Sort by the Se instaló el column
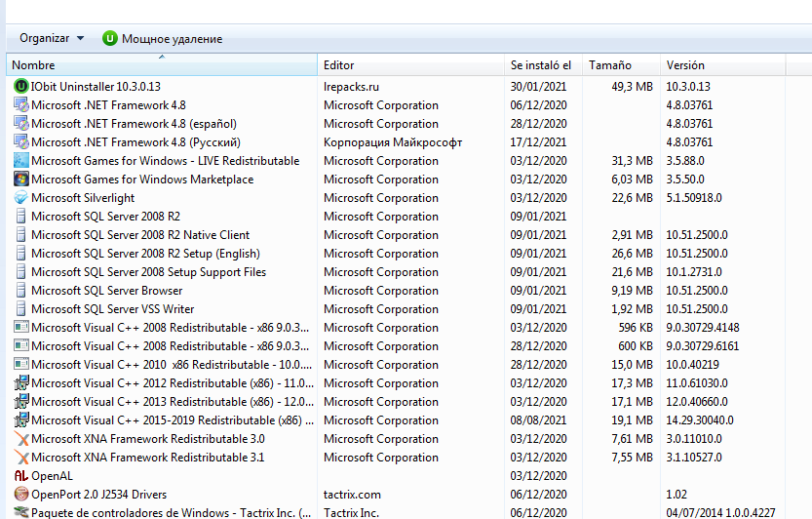 pos(543,64)
